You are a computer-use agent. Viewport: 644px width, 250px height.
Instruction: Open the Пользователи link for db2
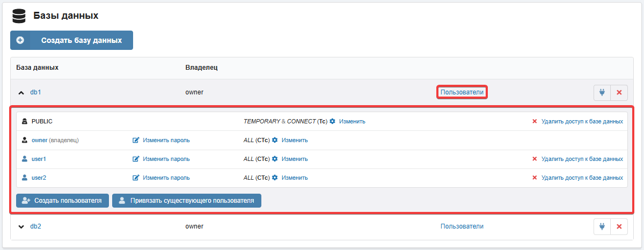coord(462,226)
